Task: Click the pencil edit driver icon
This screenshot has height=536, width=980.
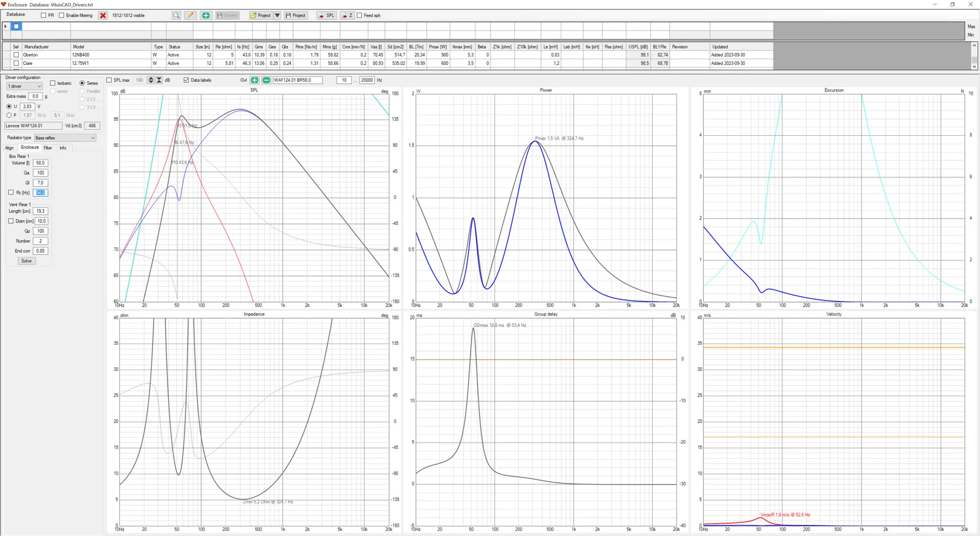Action: (190, 15)
